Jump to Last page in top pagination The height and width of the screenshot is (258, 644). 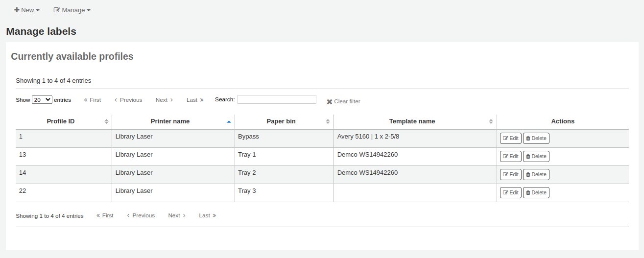point(195,100)
